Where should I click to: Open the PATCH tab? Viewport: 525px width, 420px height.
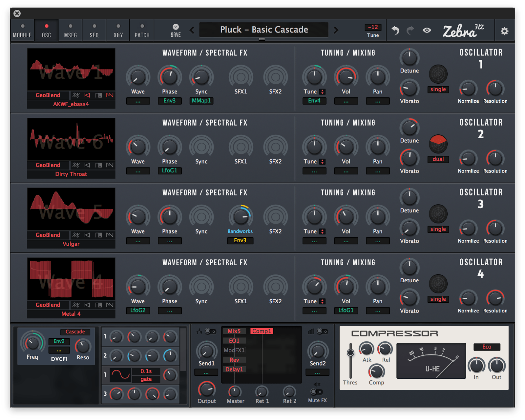click(142, 30)
